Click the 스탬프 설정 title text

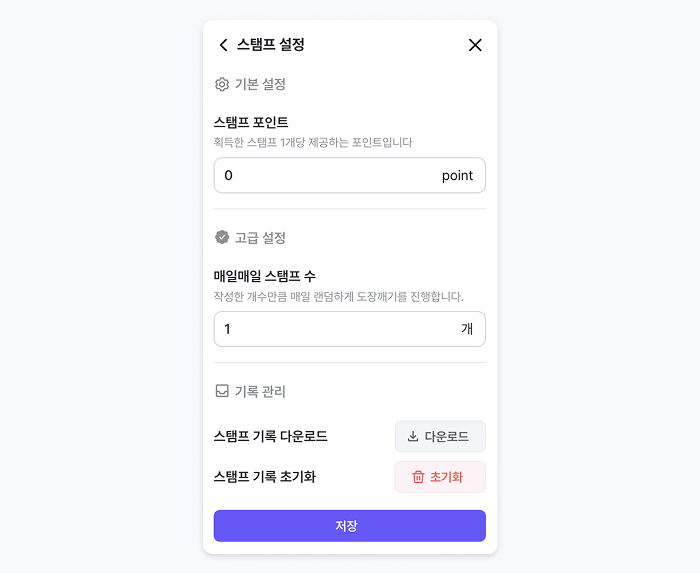click(271, 45)
